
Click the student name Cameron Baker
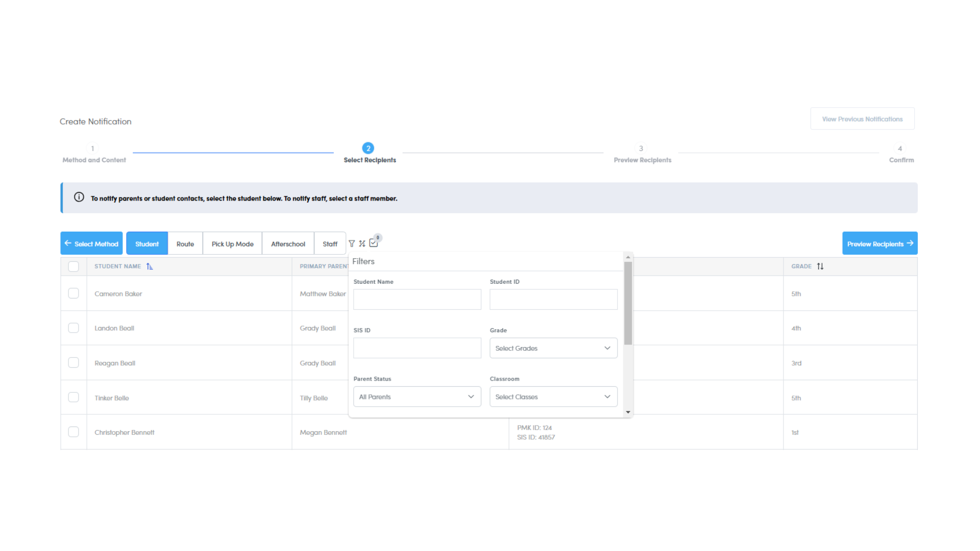click(x=118, y=294)
